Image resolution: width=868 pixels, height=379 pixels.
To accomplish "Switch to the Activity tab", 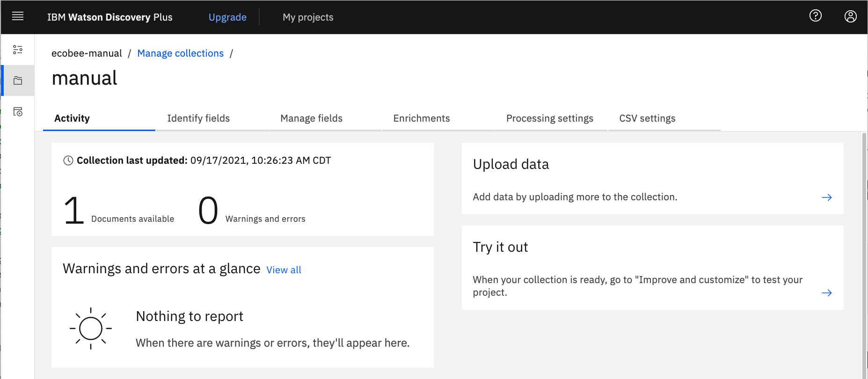I will [x=99, y=118].
